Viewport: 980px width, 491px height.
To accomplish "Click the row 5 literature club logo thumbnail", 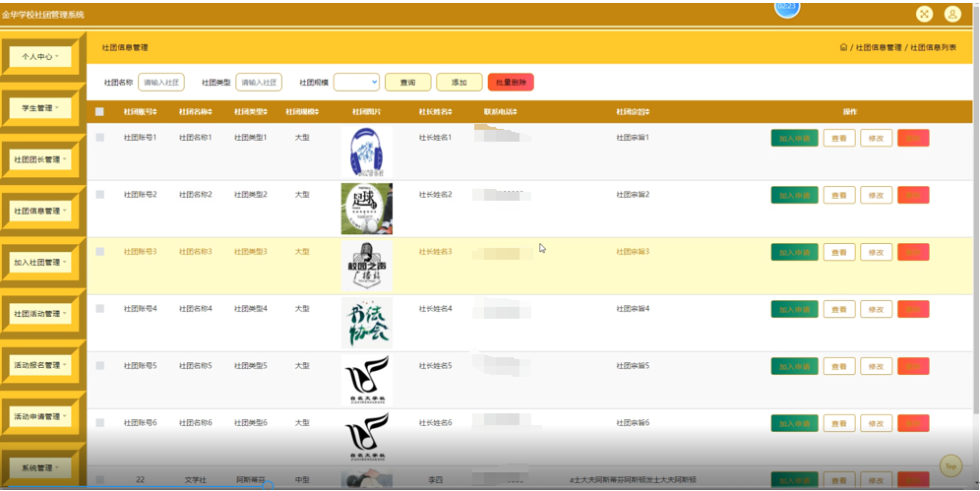I will click(x=367, y=380).
